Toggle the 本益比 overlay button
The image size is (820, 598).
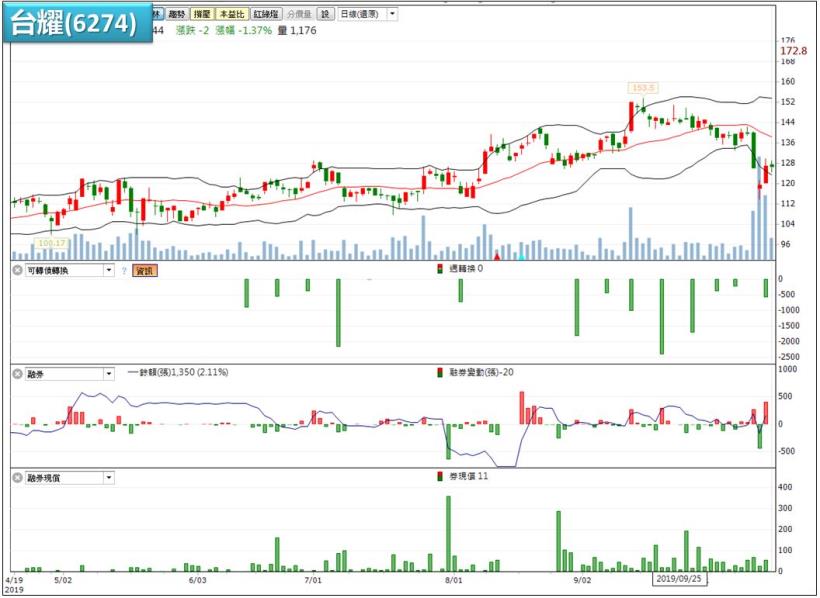pyautogui.click(x=232, y=15)
